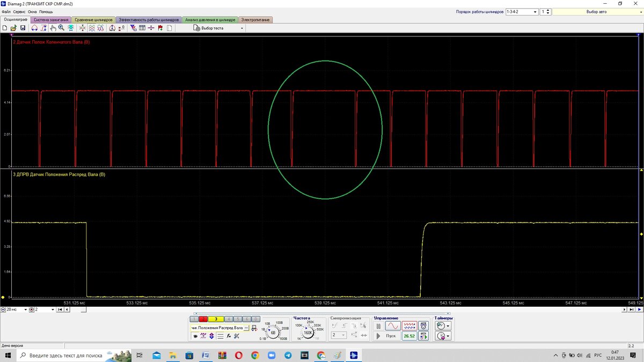Switch to Система зажигания tab

[x=51, y=20]
